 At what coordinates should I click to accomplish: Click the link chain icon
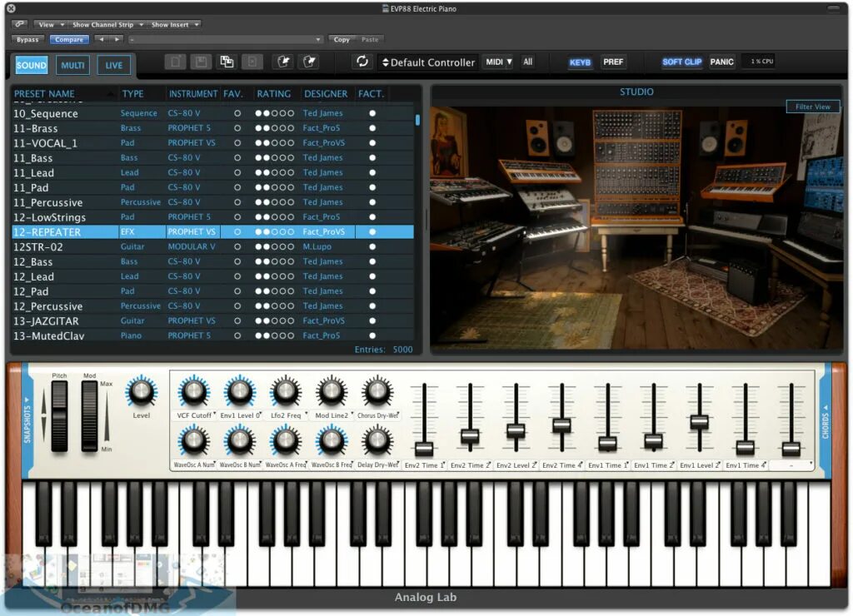pyautogui.click(x=20, y=24)
